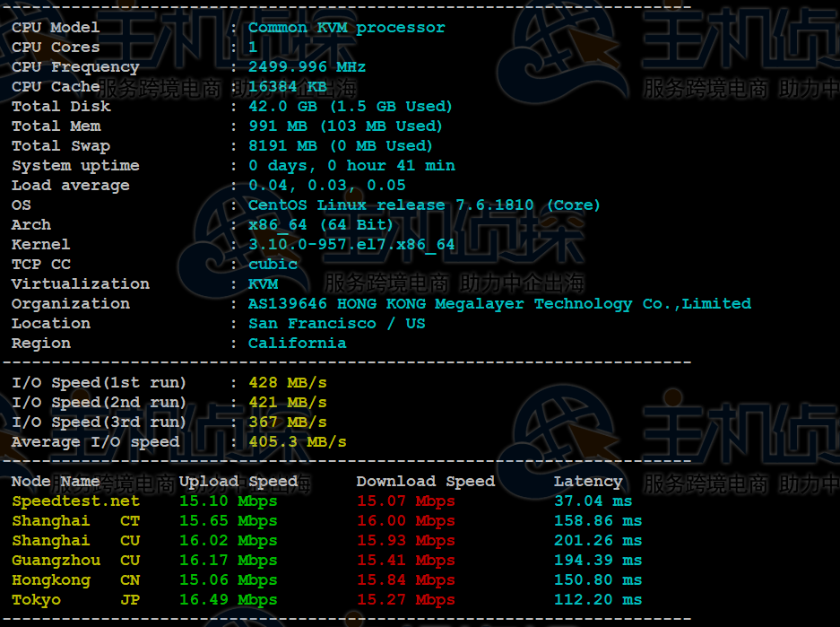The image size is (840, 627).
Task: Click the Download Speed column header
Action: [425, 482]
